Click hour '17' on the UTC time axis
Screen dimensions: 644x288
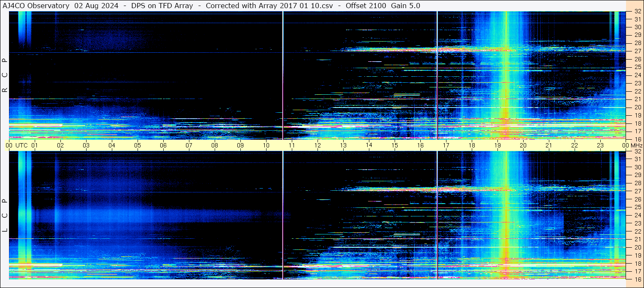coord(446,145)
